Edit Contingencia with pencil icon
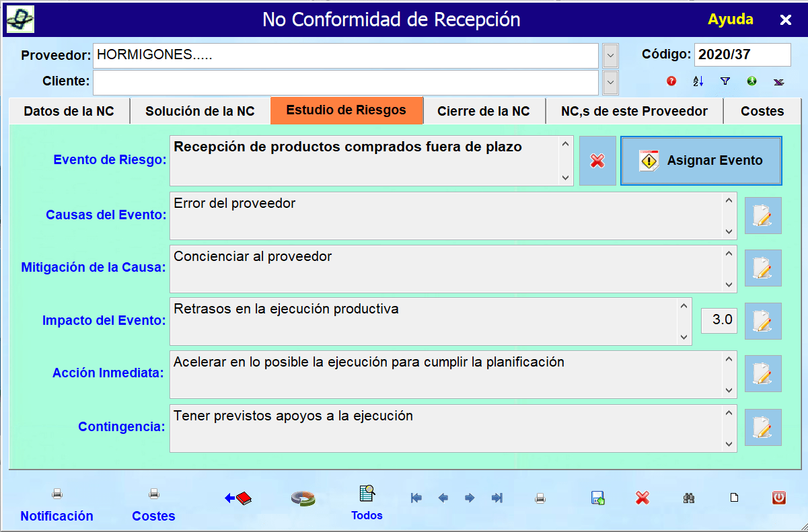Screen dimensions: 808x532 763,427
